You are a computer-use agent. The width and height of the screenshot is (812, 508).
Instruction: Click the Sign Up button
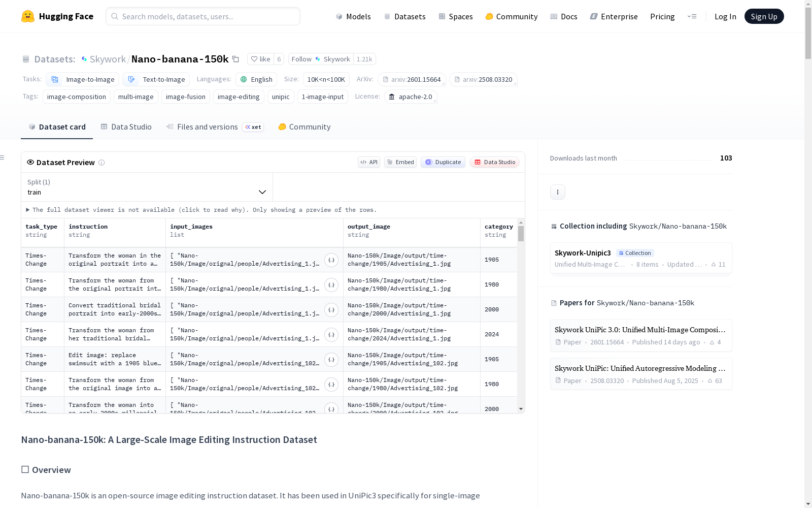click(764, 16)
